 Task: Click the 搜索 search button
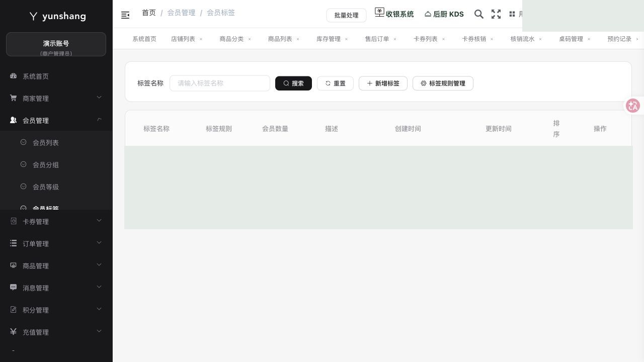click(293, 83)
